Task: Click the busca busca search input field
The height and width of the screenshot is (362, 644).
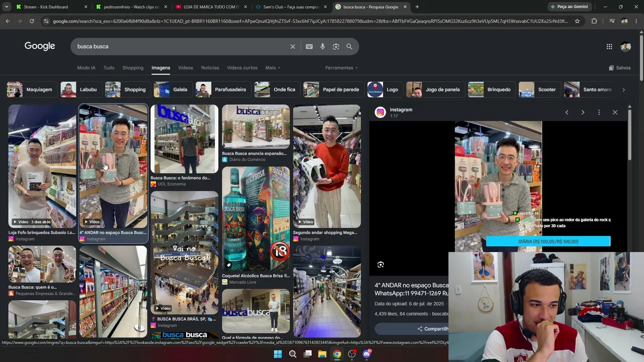Action: (181, 46)
